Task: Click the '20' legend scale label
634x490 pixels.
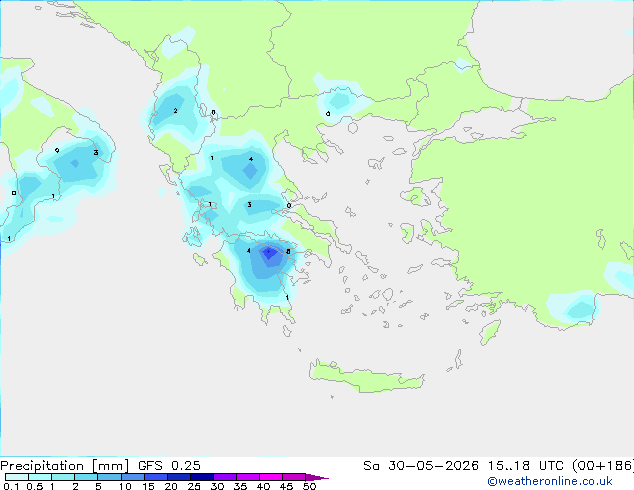Action: coord(171,486)
